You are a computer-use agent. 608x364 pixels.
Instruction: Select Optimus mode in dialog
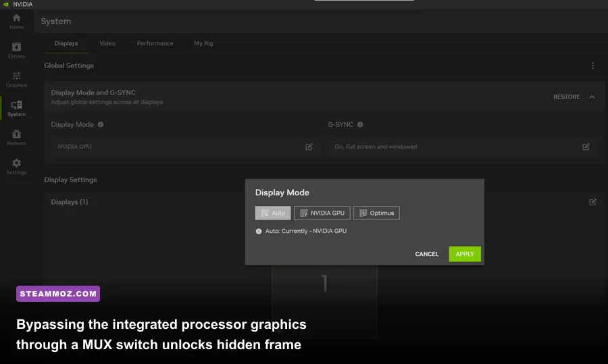tap(376, 213)
